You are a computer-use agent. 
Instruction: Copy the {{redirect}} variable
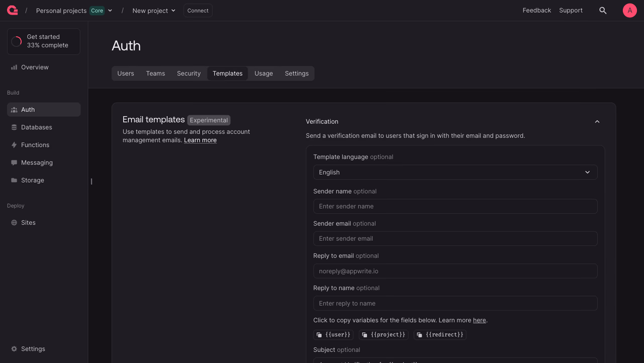point(440,335)
